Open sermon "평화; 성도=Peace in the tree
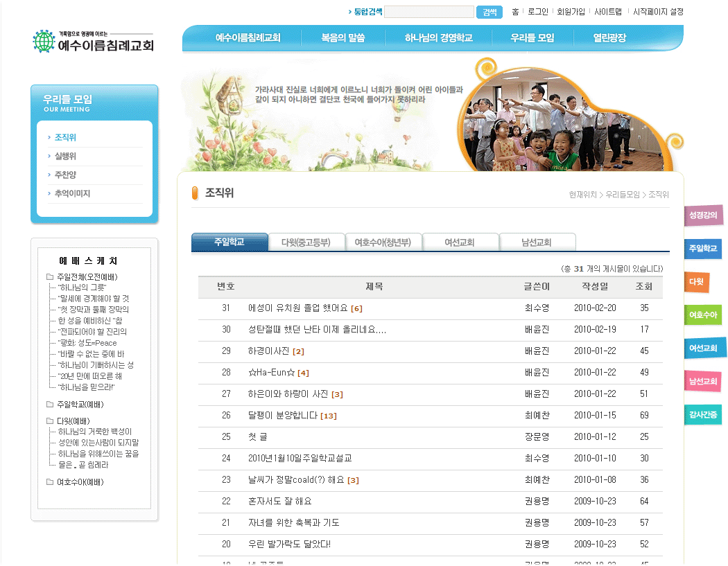Screen dimensions: 728x566 click(x=87, y=344)
